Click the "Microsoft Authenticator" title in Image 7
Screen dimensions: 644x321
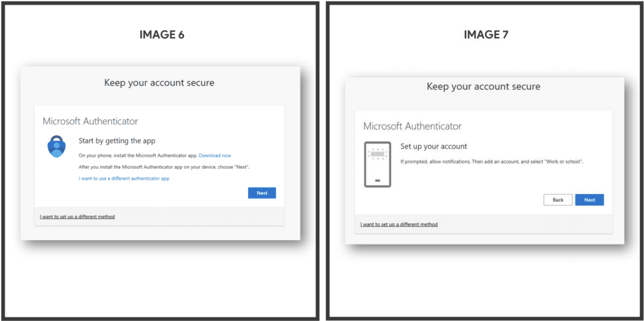coord(412,126)
